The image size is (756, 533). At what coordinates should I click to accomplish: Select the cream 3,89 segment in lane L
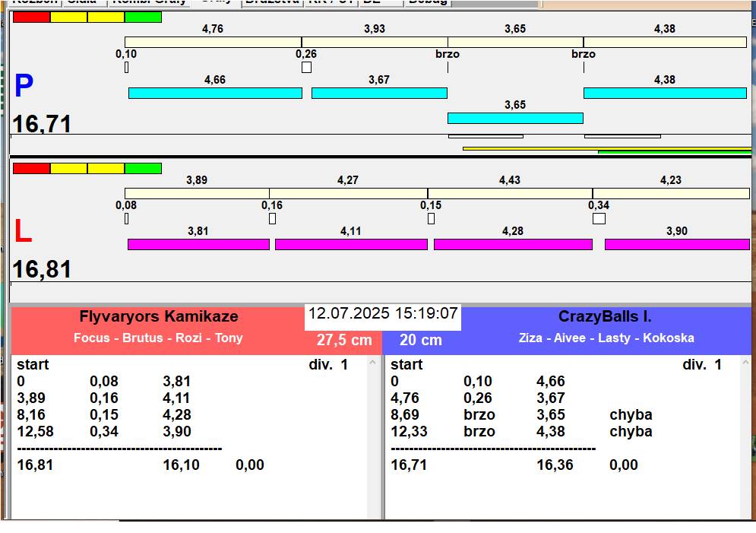(197, 193)
